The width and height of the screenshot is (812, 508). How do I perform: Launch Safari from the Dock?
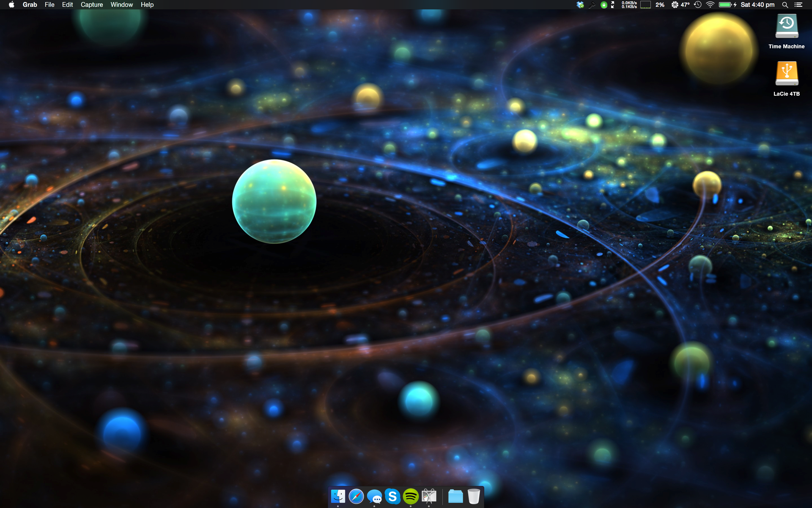[356, 496]
